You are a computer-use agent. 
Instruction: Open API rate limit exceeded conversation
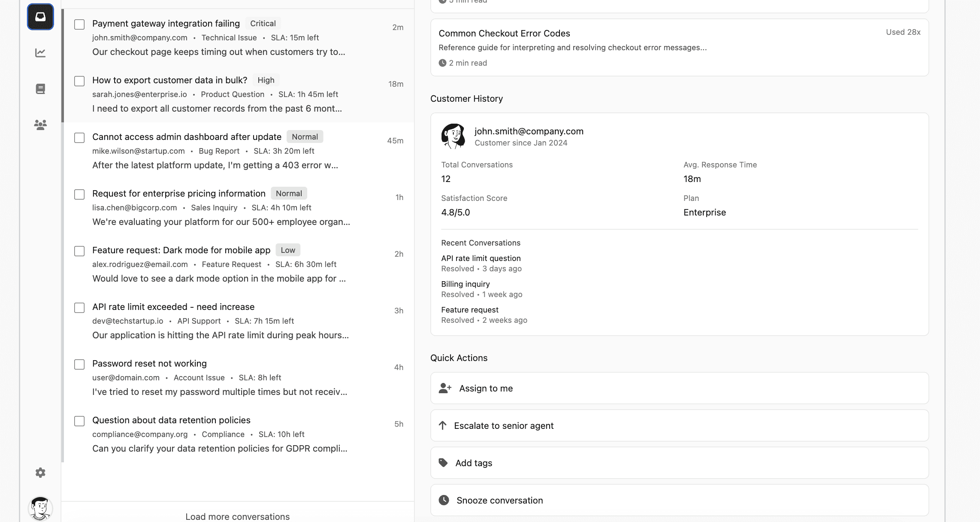coord(173,307)
